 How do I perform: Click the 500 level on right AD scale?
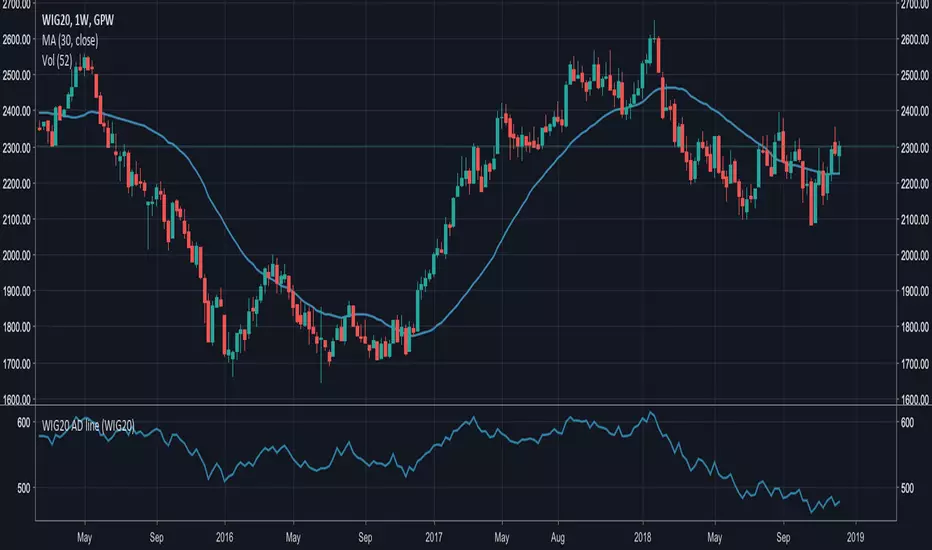point(907,488)
